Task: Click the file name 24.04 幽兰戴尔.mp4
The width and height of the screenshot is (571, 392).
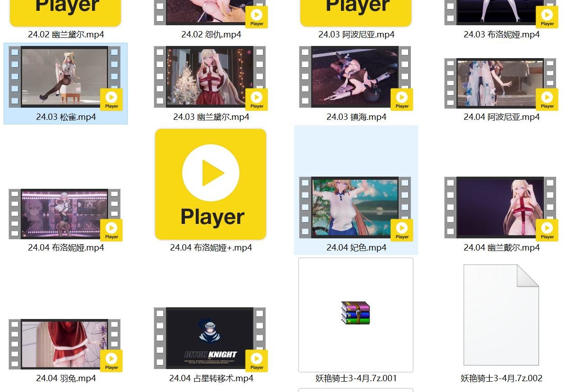Action: point(502,248)
